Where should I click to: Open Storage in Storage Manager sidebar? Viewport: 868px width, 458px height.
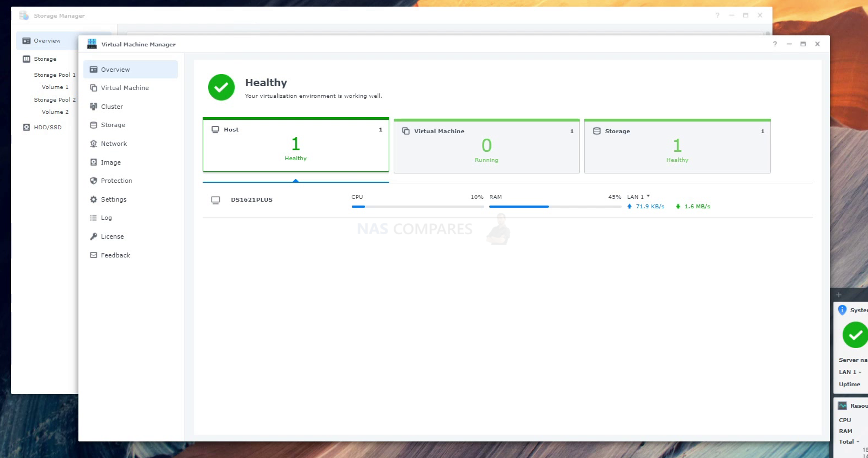pos(45,59)
